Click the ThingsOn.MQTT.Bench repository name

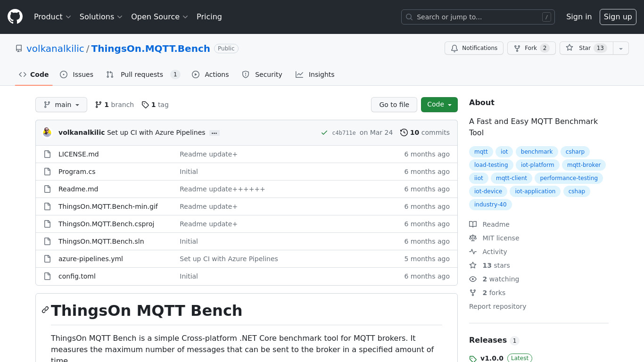(150, 49)
